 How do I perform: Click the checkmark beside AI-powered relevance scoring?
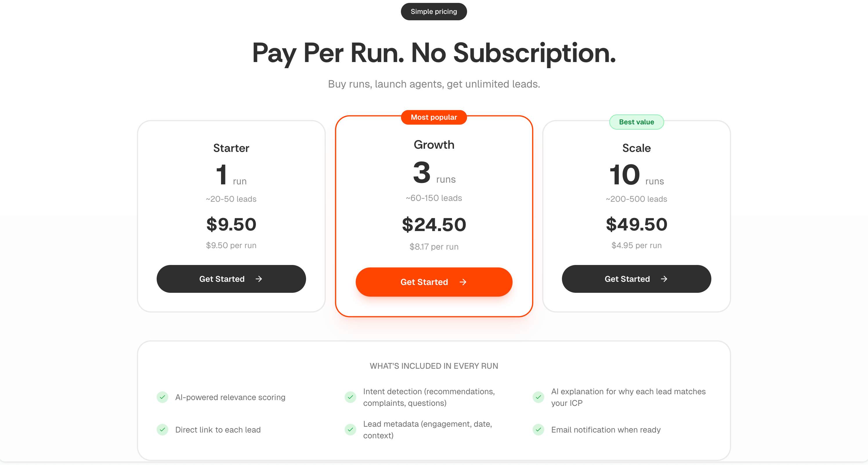162,397
